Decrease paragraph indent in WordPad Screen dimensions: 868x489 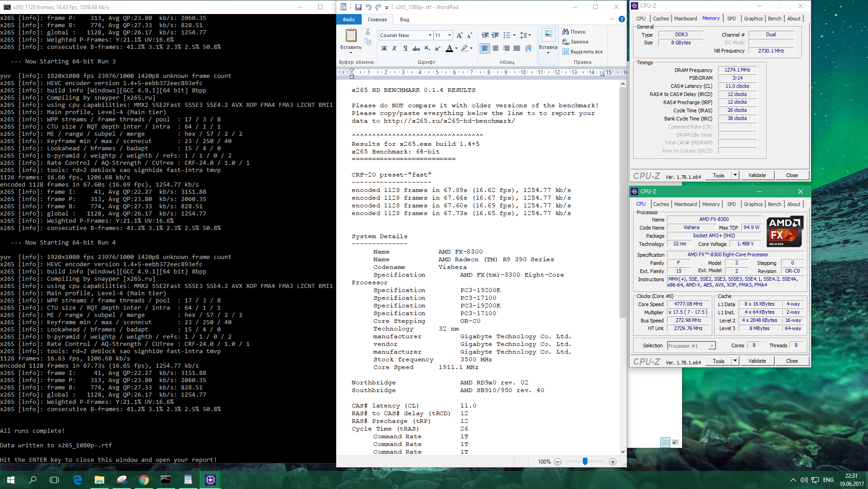coord(485,35)
